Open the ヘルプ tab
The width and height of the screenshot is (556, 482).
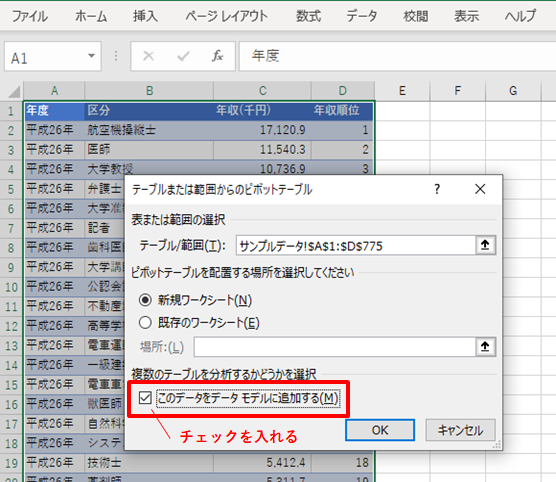pos(521,16)
